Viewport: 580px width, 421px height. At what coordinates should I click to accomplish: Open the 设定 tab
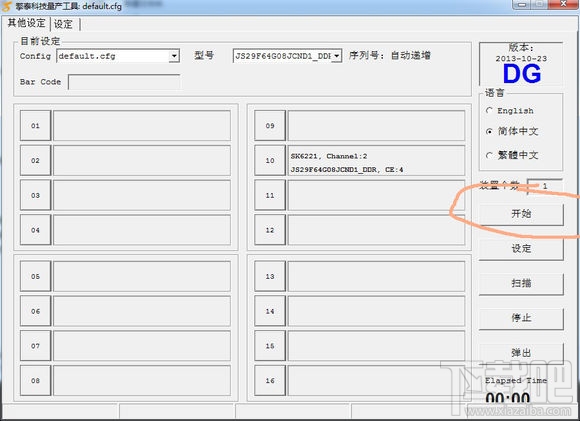pos(63,24)
